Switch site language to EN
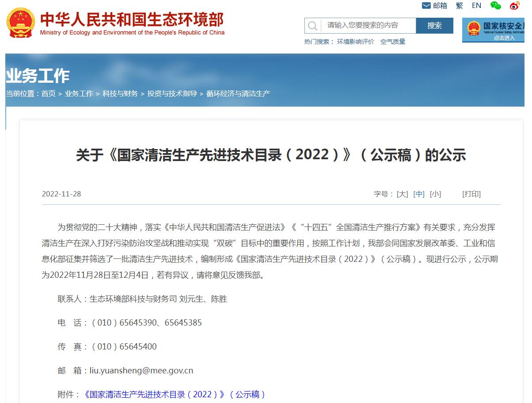Screen dimensions: 532x403 [x=476, y=6]
